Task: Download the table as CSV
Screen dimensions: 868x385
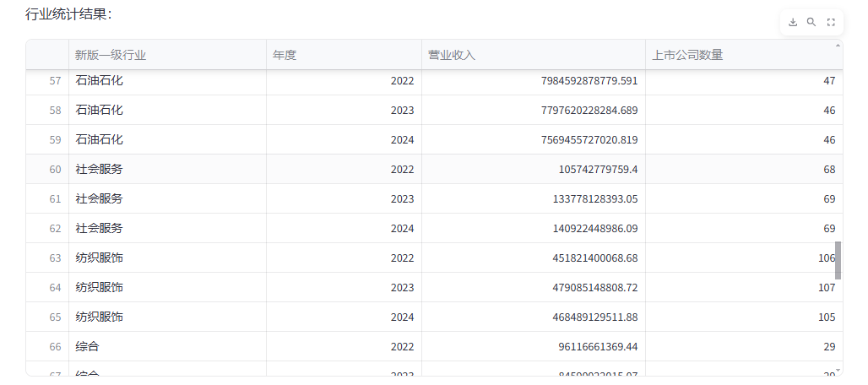Action: tap(793, 22)
